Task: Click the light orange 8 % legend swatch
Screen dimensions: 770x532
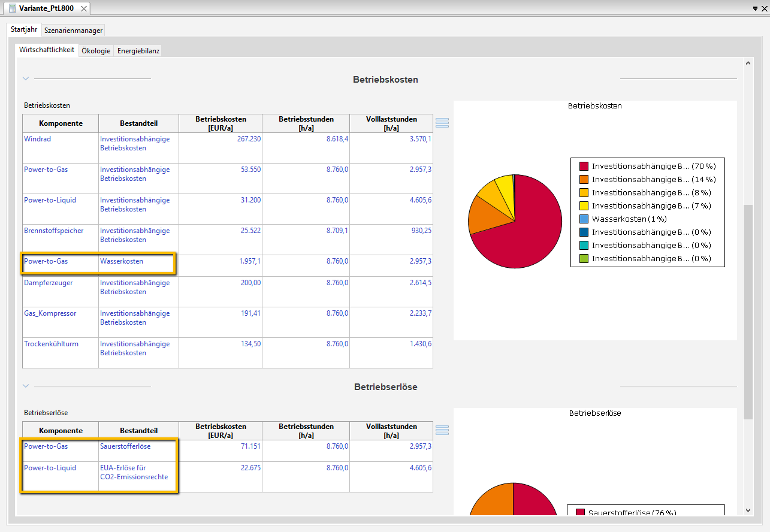Action: pos(584,192)
